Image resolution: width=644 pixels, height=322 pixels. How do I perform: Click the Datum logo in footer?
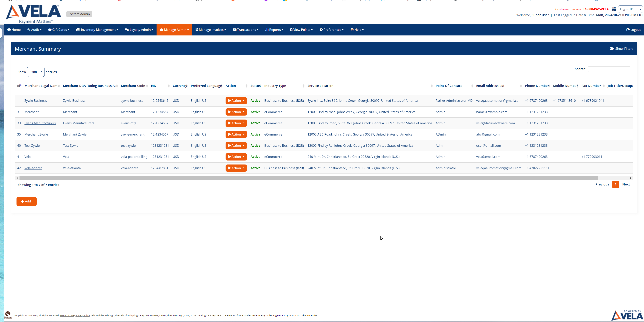[8, 315]
